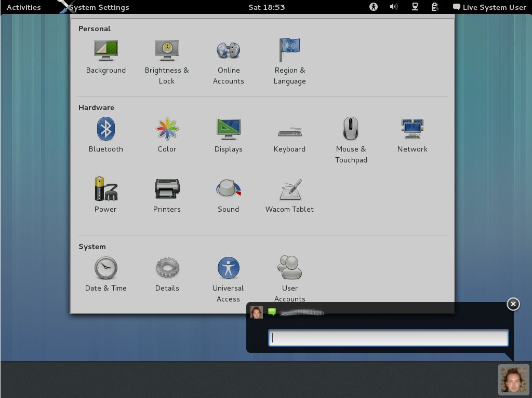Close the chat notification popup
The height and width of the screenshot is (398, 532).
click(513, 304)
